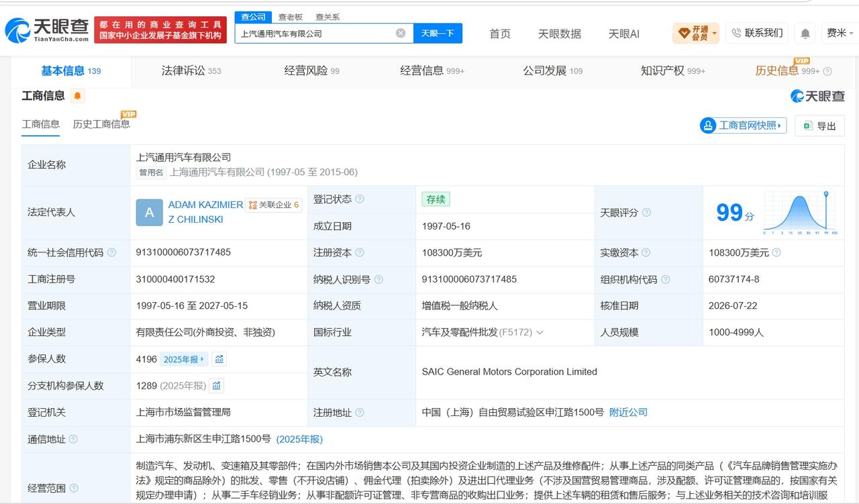Click the 工商注册号 value 310000400171532
The height and width of the screenshot is (504, 859).
tap(175, 279)
